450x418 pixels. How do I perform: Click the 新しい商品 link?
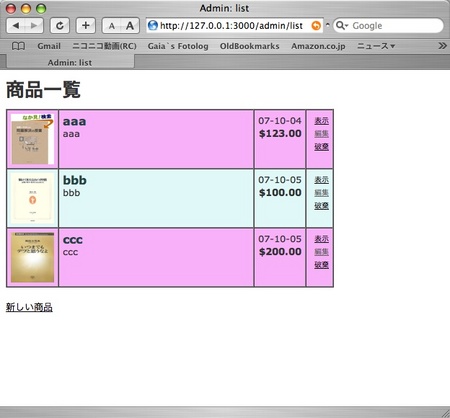pos(29,307)
